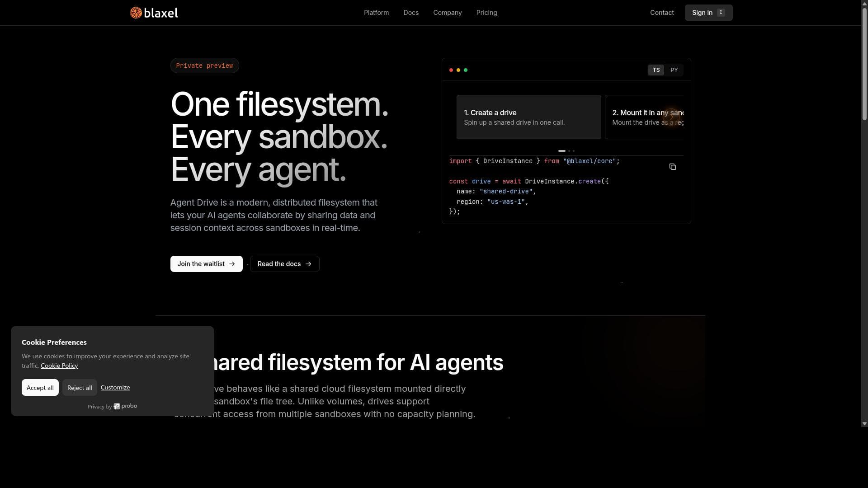
Task: Click Join the waitlist button
Action: click(206, 264)
